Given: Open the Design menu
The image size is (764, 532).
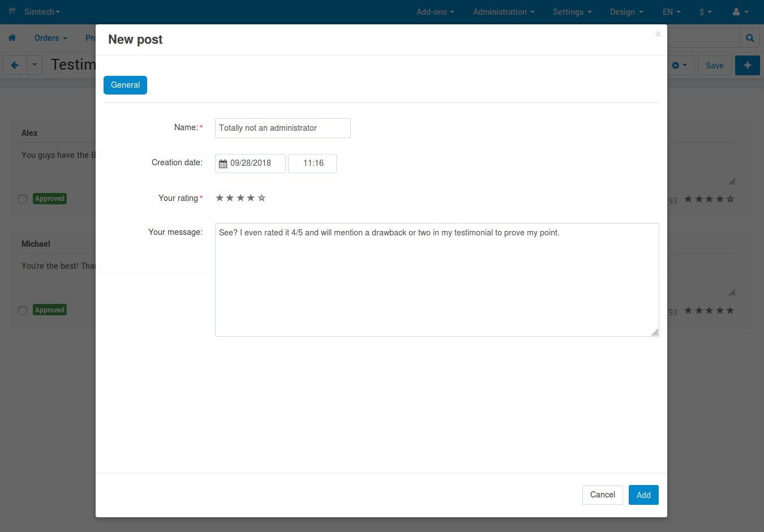Looking at the screenshot, I should 626,12.
